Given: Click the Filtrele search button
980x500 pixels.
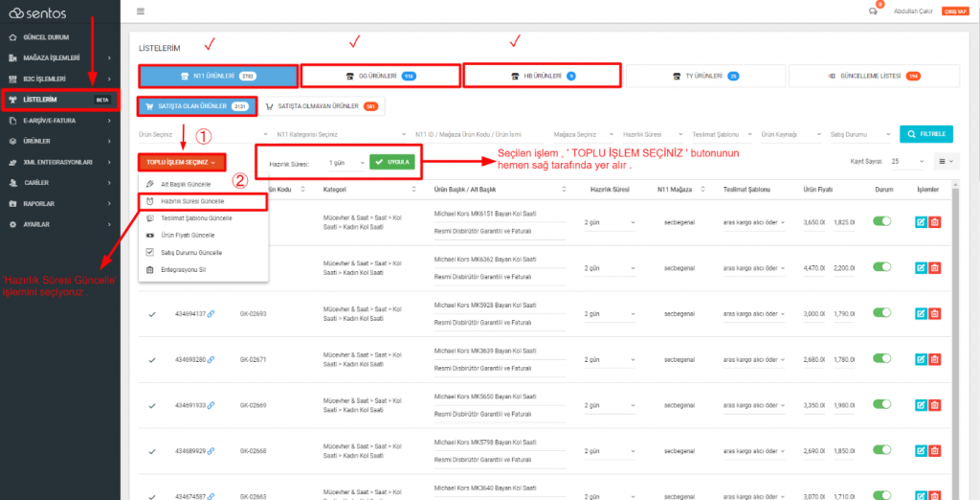Looking at the screenshot, I should click(926, 134).
